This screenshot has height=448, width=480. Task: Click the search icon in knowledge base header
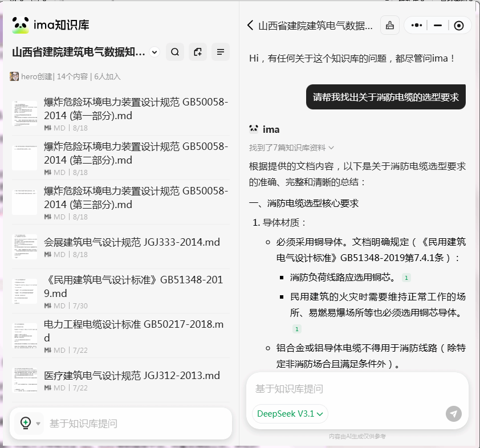[175, 52]
